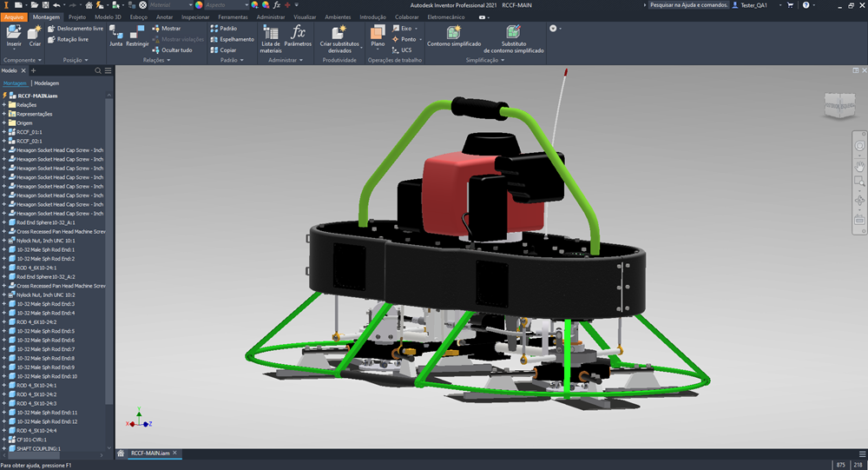The width and height of the screenshot is (868, 470).
Task: Click the ViewCube in the viewport
Action: point(839,104)
